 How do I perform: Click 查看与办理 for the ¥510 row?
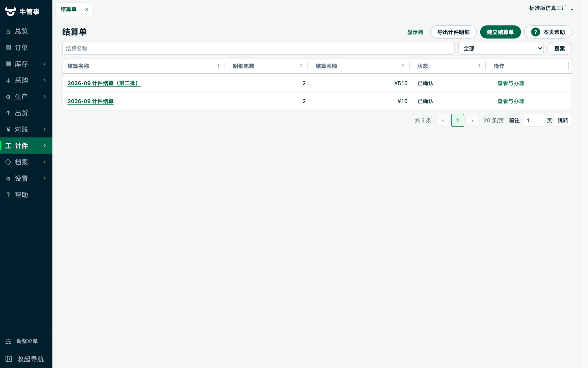511,83
